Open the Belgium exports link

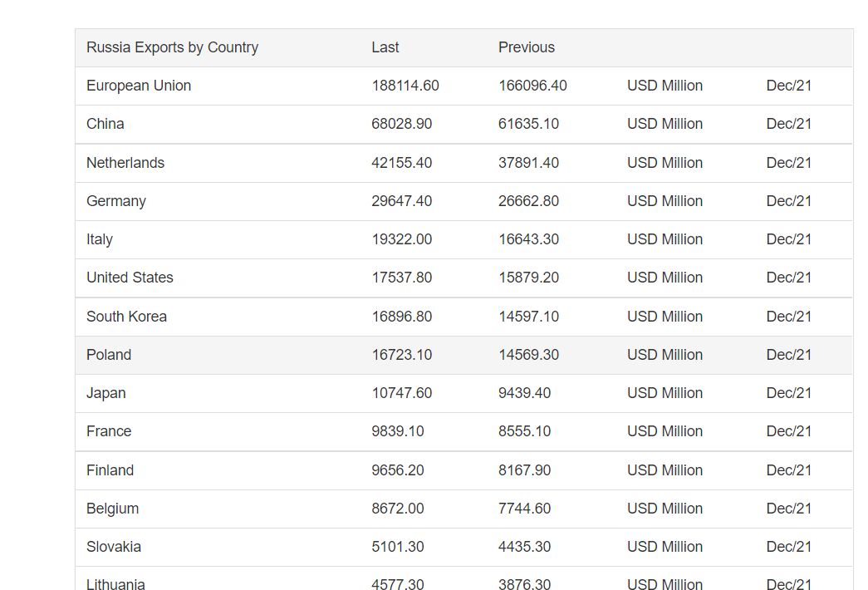112,509
